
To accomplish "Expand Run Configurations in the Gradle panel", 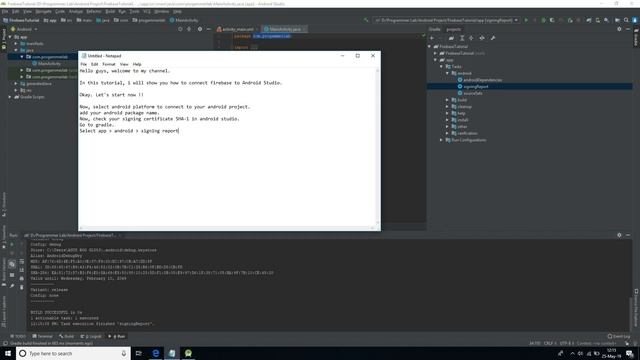I will click(441, 140).
